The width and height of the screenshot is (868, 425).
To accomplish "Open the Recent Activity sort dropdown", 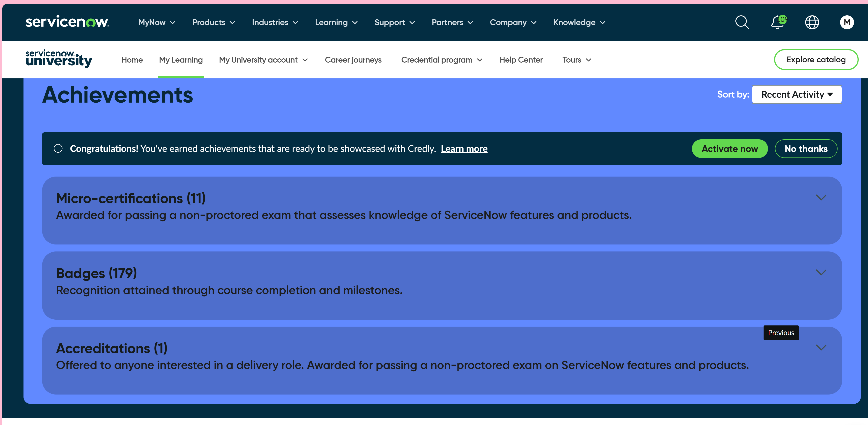I will [x=797, y=94].
